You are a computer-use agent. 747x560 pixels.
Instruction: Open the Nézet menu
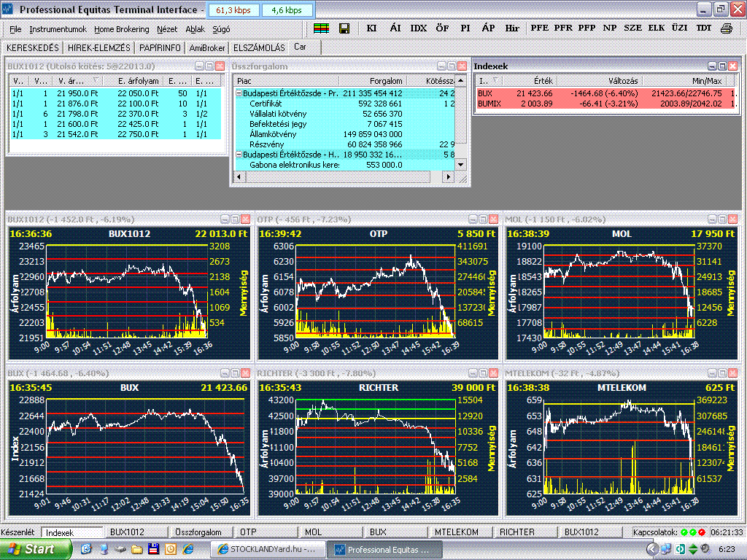pyautogui.click(x=167, y=29)
